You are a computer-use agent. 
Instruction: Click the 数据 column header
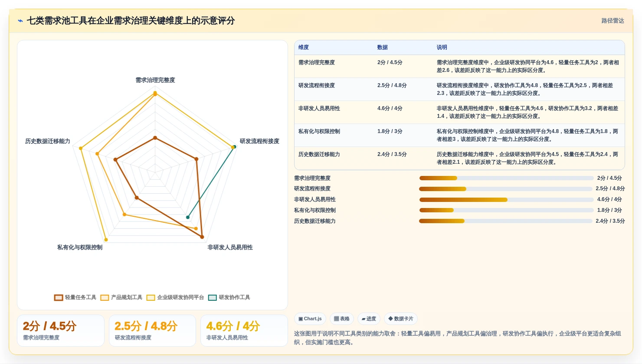click(x=383, y=47)
